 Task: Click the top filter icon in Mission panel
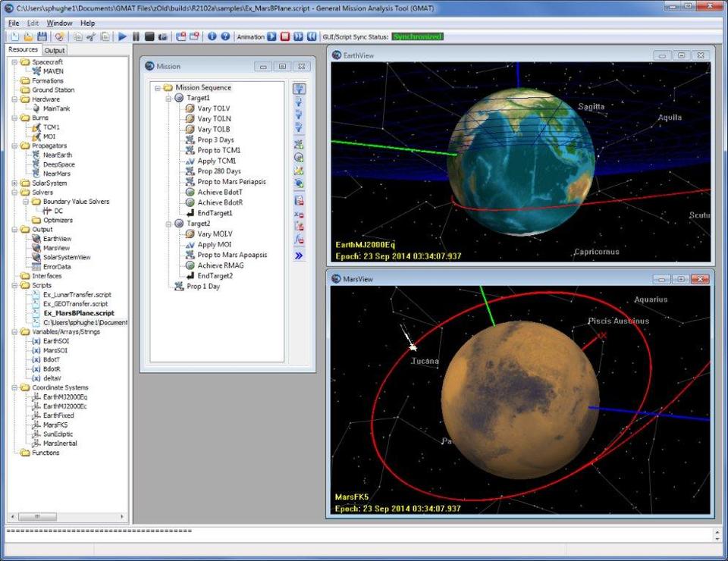pyautogui.click(x=299, y=89)
